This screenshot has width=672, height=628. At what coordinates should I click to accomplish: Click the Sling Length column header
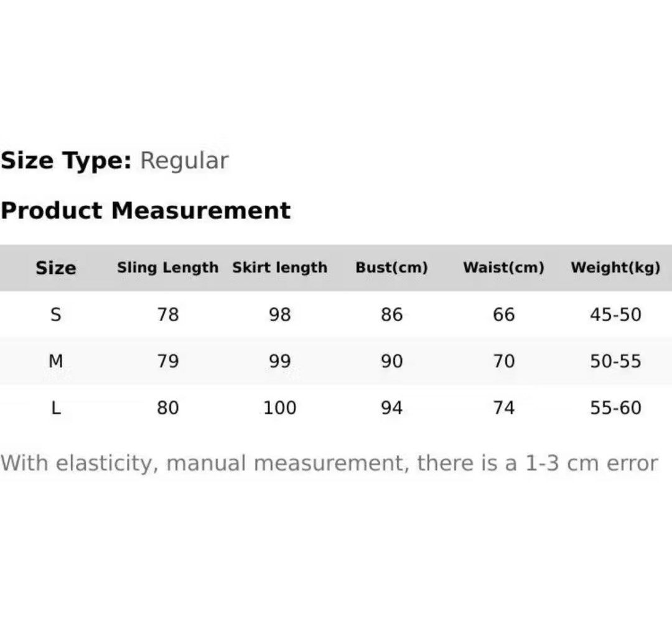(167, 268)
